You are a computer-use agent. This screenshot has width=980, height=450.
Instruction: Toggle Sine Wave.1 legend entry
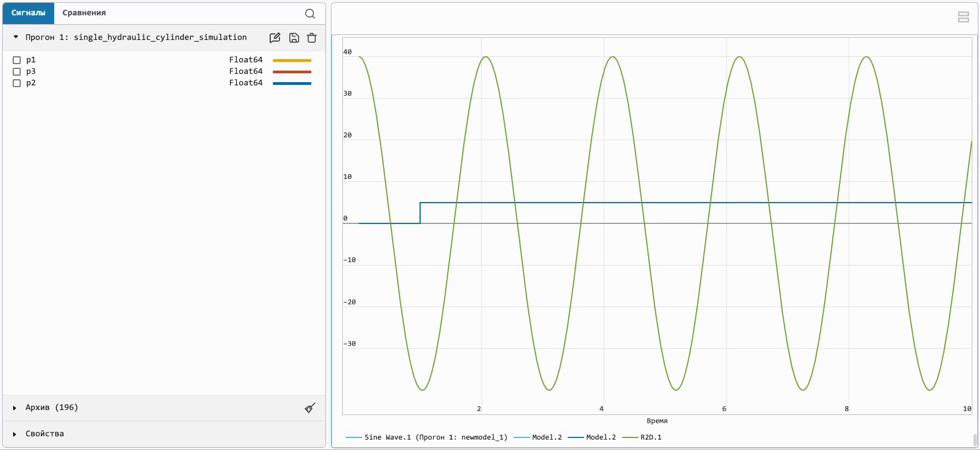[x=427, y=437]
